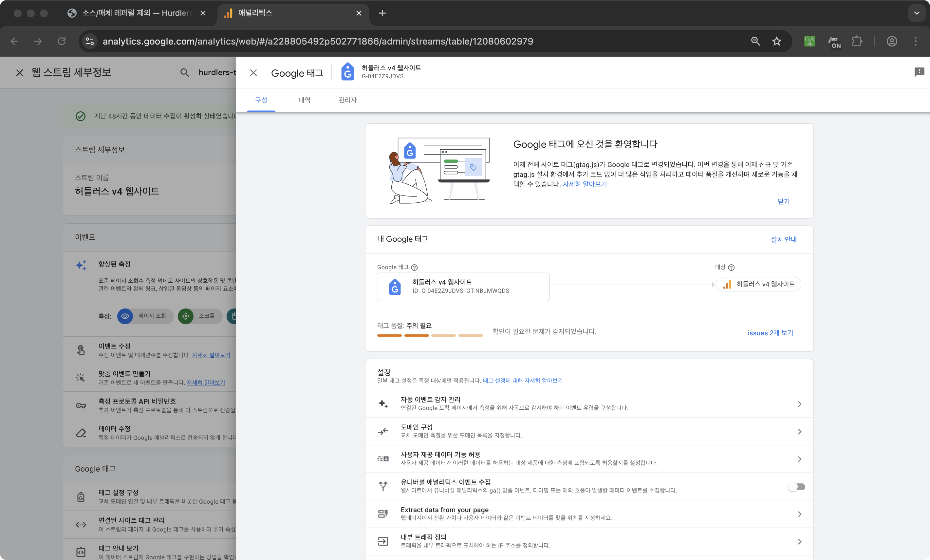930x560 pixels.
Task: Open the feedback icon at top right
Action: (x=919, y=72)
